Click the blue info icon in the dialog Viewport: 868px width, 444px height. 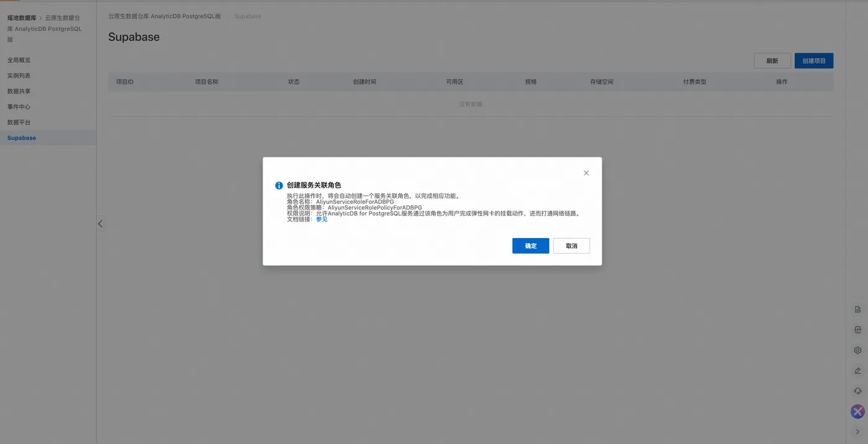(279, 185)
